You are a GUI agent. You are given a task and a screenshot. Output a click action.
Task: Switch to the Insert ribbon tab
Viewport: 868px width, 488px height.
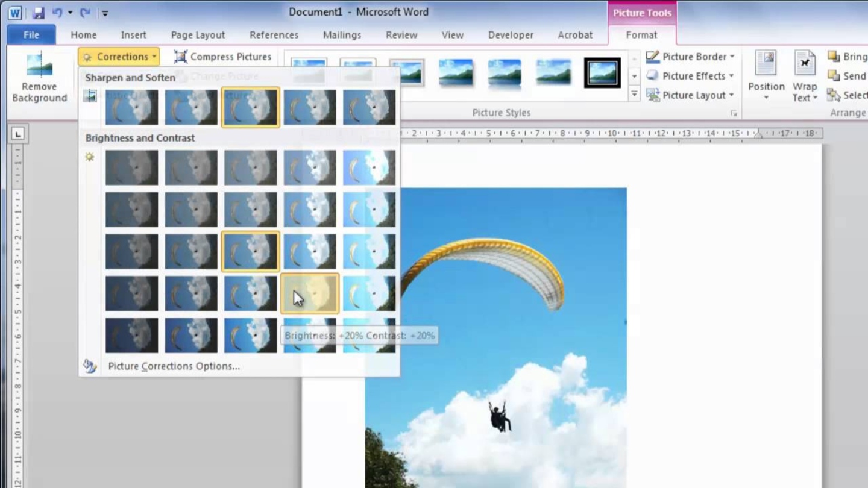tap(133, 35)
